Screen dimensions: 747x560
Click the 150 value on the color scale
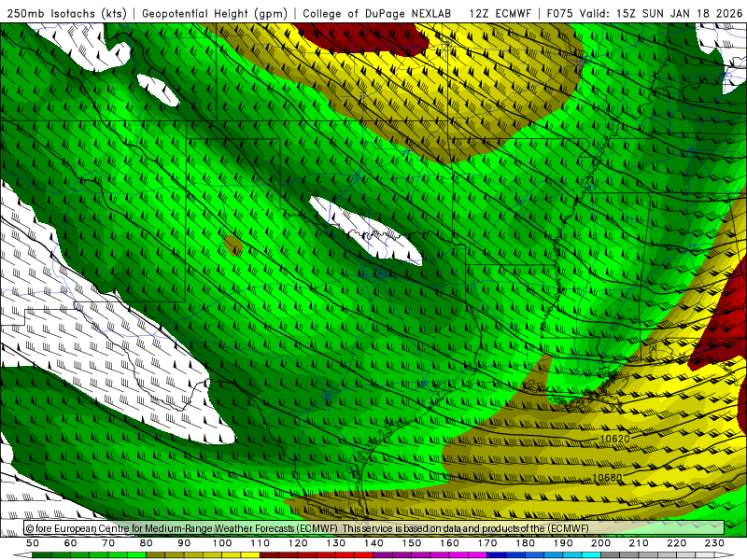click(x=412, y=543)
